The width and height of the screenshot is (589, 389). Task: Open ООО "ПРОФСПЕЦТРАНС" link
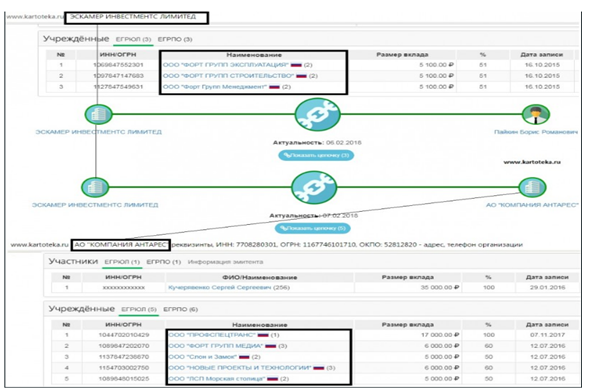[212, 335]
